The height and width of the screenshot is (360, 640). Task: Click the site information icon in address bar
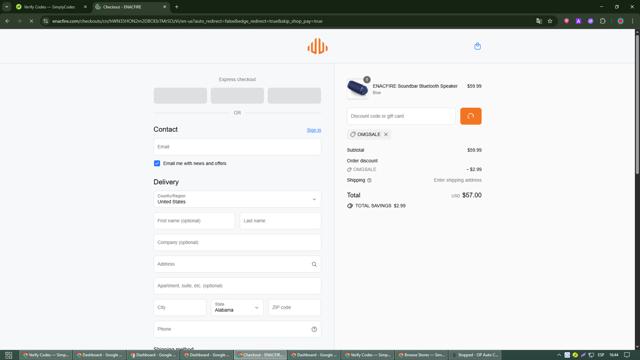point(45,21)
